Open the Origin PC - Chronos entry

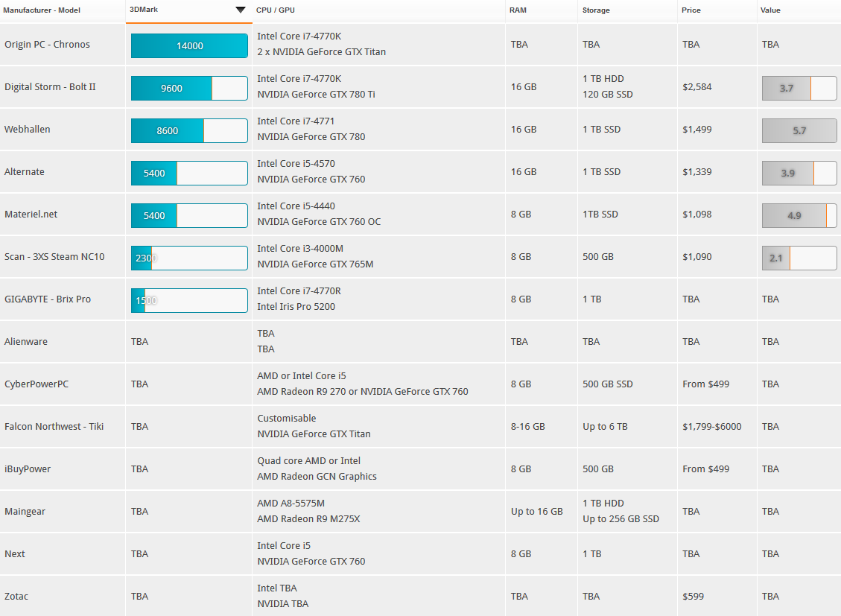coord(47,45)
